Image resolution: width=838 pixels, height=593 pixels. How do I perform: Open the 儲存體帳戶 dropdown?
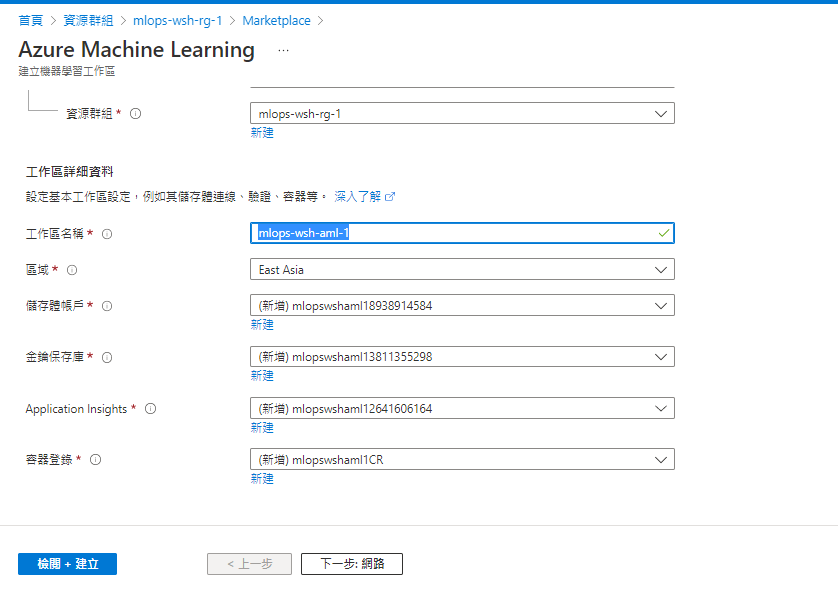point(462,305)
